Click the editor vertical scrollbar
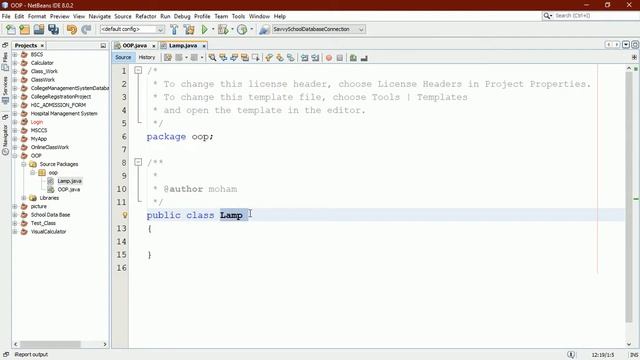640x360 pixels. tap(629, 198)
